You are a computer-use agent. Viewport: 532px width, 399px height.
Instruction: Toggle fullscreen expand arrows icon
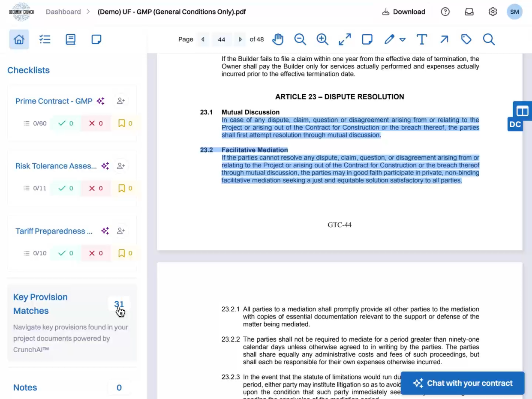(345, 39)
